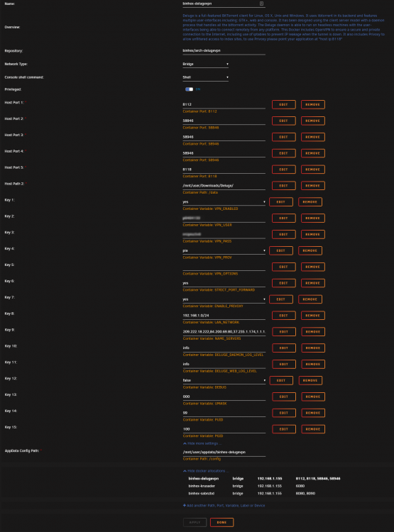Image resolution: width=394 pixels, height=532 pixels.
Task: Click binhex-sabnzbd in docker allocations list
Action: coord(202,494)
